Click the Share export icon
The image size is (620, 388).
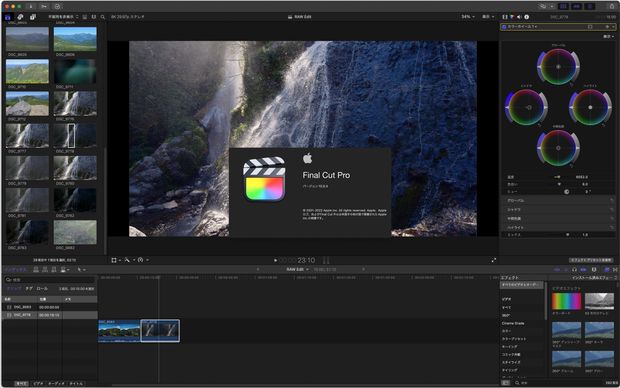coord(612,6)
